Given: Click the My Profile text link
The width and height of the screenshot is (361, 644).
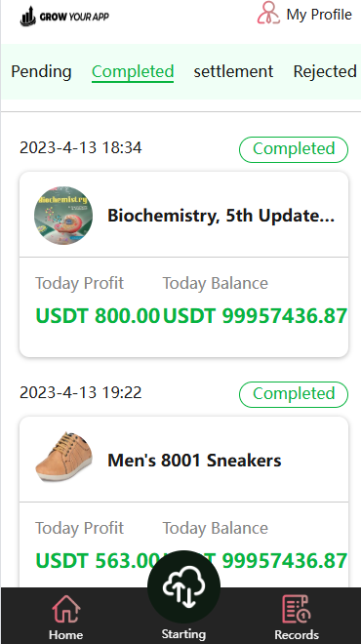Looking at the screenshot, I should [319, 15].
